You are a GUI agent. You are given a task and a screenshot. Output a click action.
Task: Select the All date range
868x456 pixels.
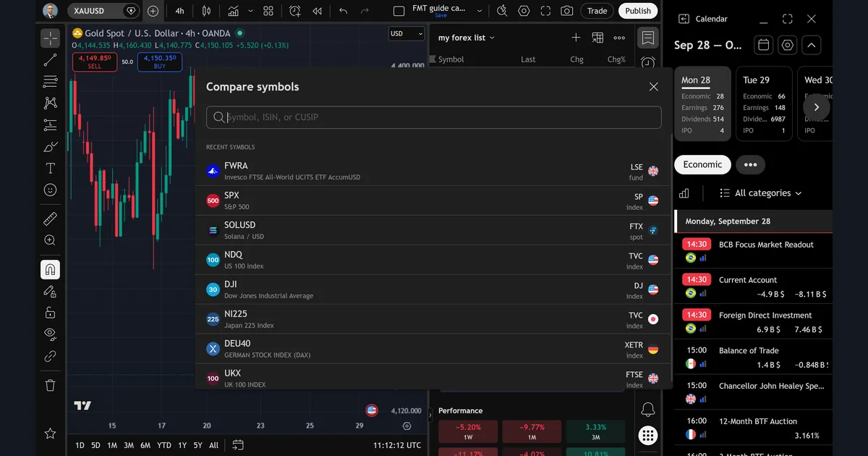[213, 445]
